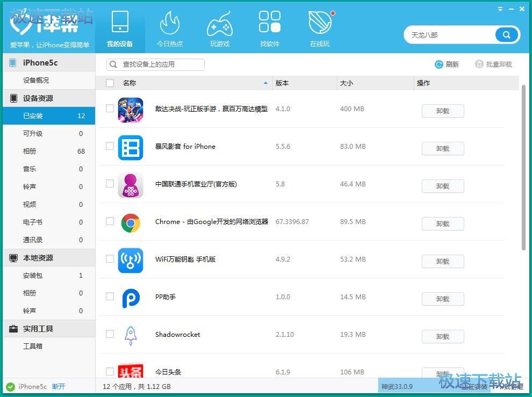Open 安装包 in the sidebar
532x397 pixels.
[x=49, y=276]
